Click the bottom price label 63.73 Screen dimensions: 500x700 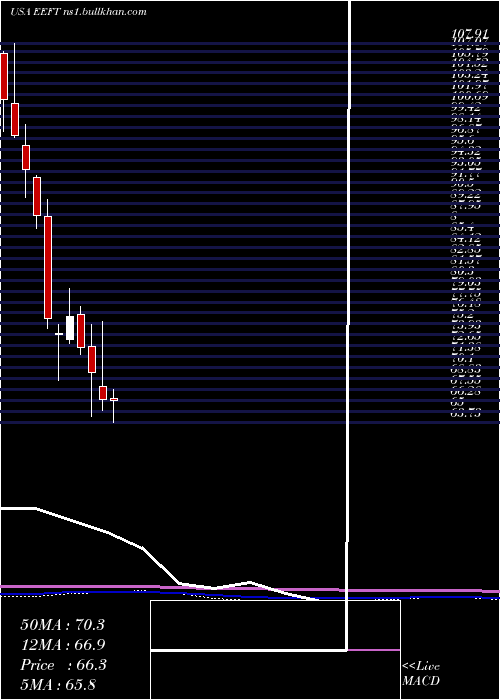(466, 413)
